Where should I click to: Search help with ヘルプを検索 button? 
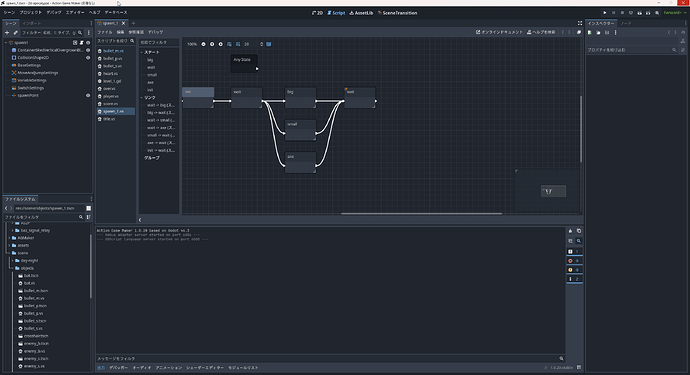(541, 32)
